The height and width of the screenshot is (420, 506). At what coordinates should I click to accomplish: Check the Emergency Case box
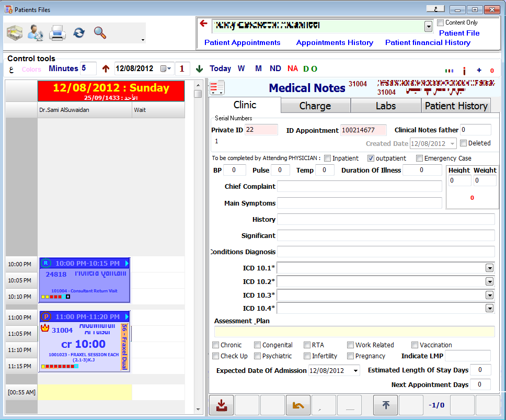(419, 158)
